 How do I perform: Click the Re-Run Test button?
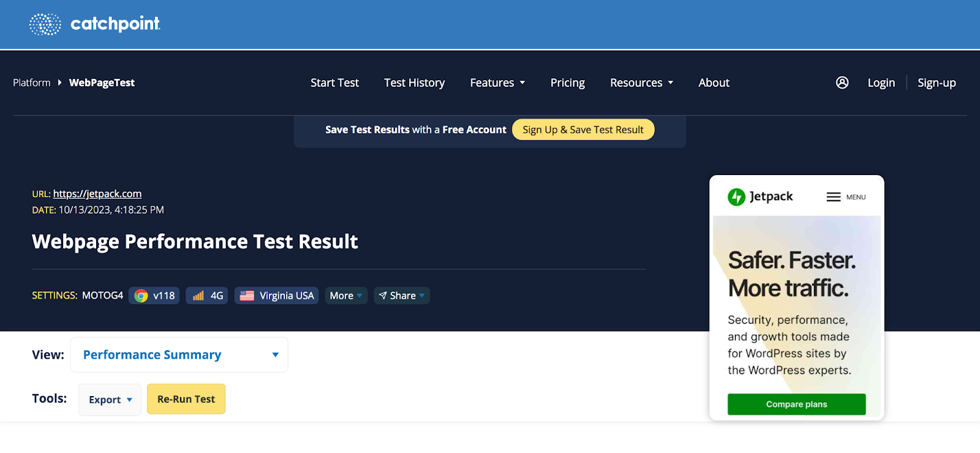click(x=186, y=399)
